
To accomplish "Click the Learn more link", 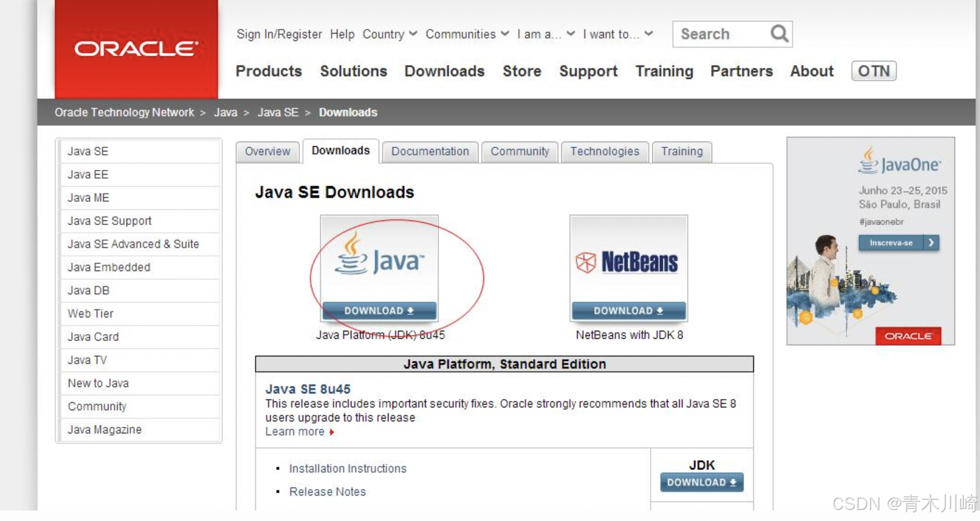I will 295,432.
